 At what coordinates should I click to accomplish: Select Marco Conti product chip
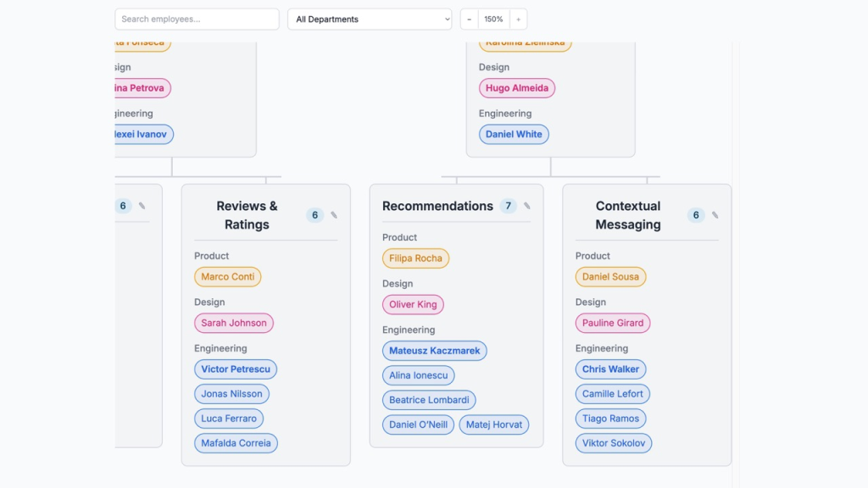tap(227, 277)
